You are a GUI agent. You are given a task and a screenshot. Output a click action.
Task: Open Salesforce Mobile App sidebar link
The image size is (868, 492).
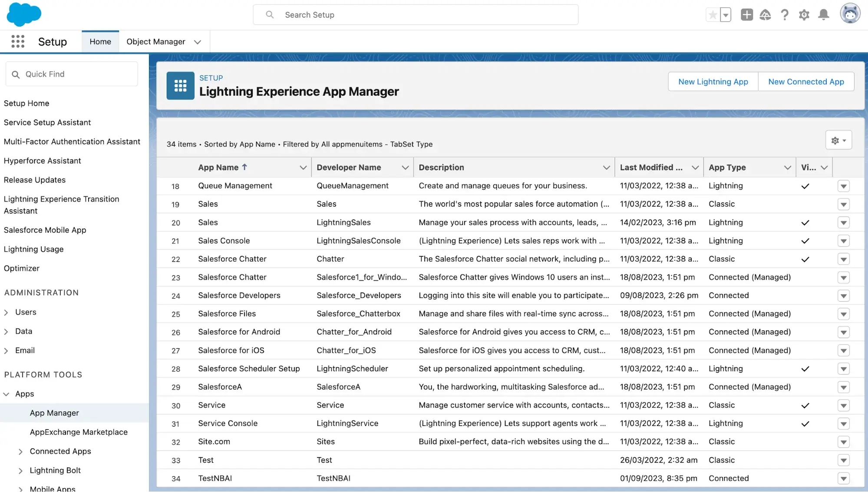pyautogui.click(x=45, y=230)
